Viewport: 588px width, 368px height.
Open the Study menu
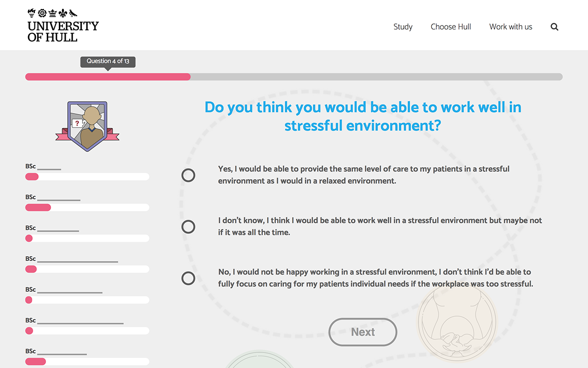[402, 27]
